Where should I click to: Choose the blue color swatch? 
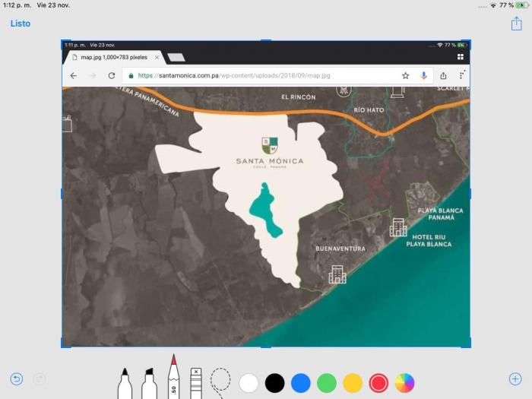(x=301, y=382)
